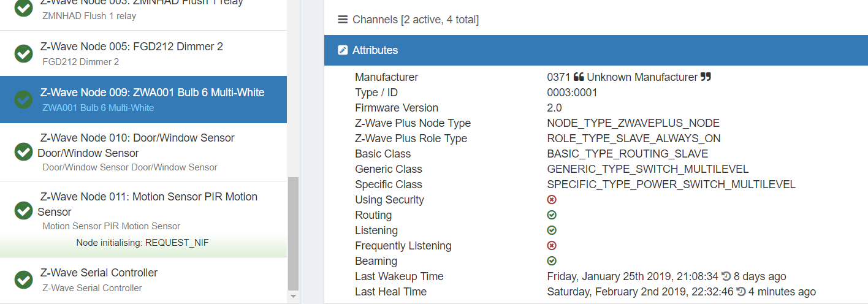Click scrollbar down arrow in node list
Screen dimensions: 868x304
[x=293, y=297]
